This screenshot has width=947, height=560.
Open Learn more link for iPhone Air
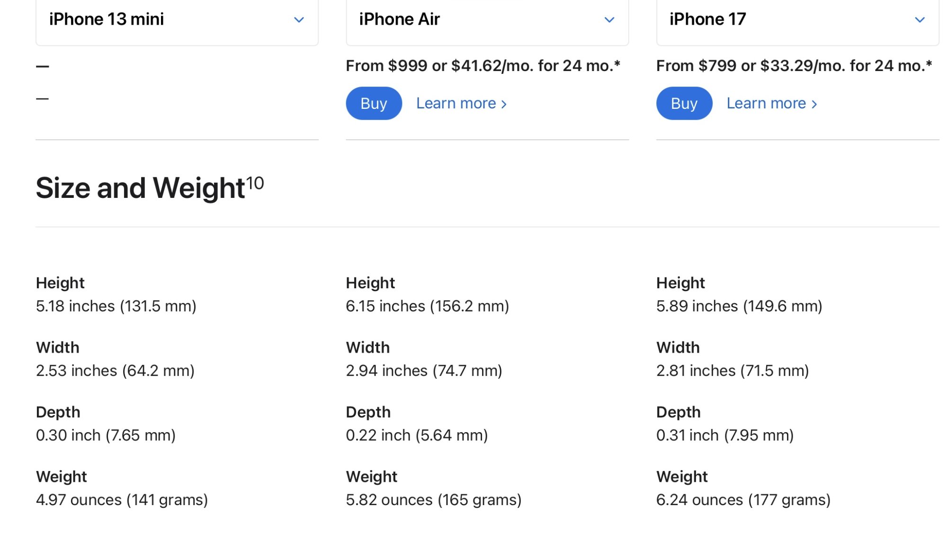[456, 103]
